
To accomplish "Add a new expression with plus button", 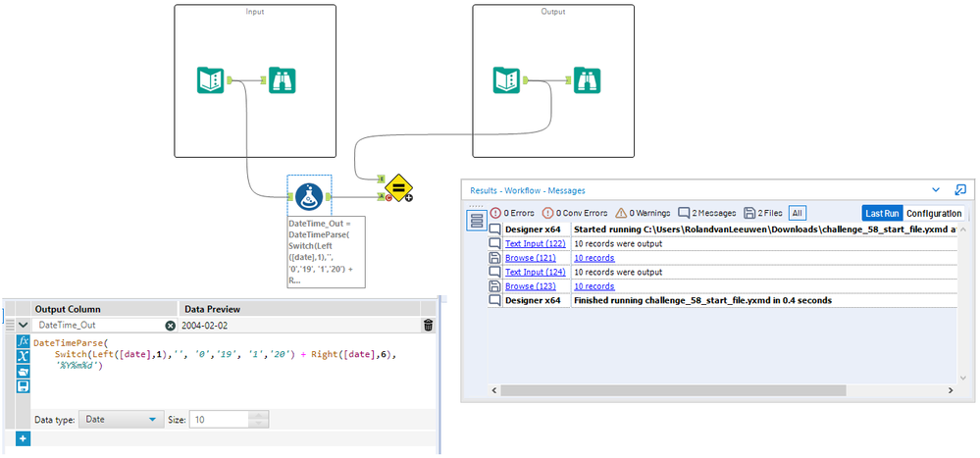I will pyautogui.click(x=24, y=438).
